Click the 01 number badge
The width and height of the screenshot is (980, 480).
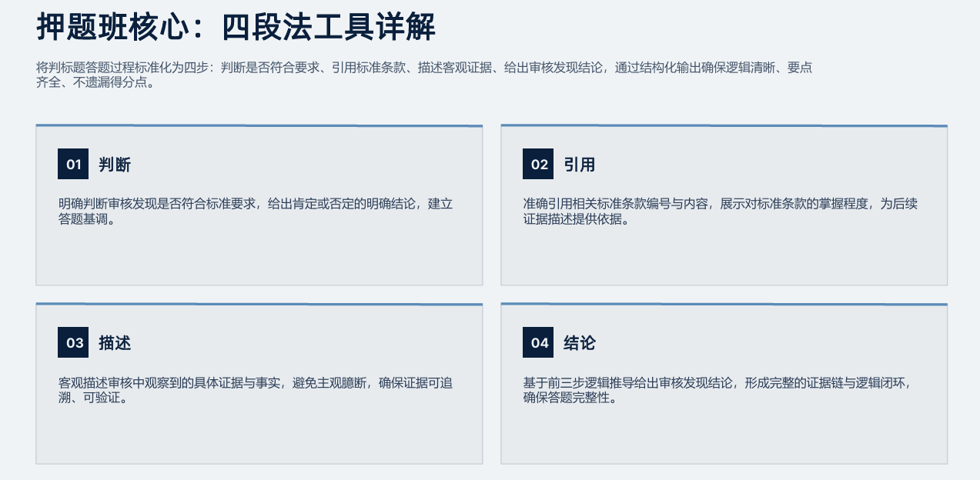click(73, 164)
